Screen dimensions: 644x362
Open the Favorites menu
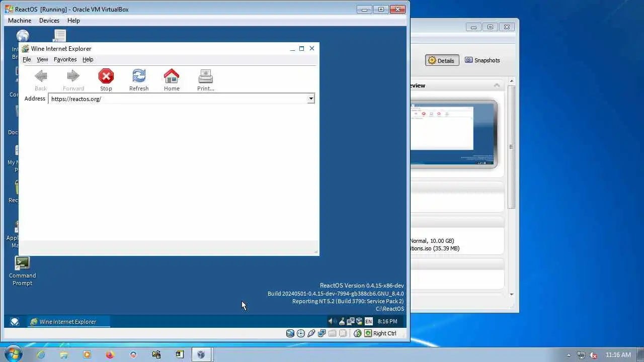(65, 59)
